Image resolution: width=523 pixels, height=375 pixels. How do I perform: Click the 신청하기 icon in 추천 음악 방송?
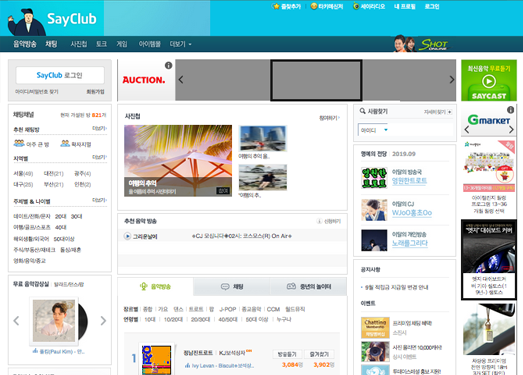coord(319,221)
